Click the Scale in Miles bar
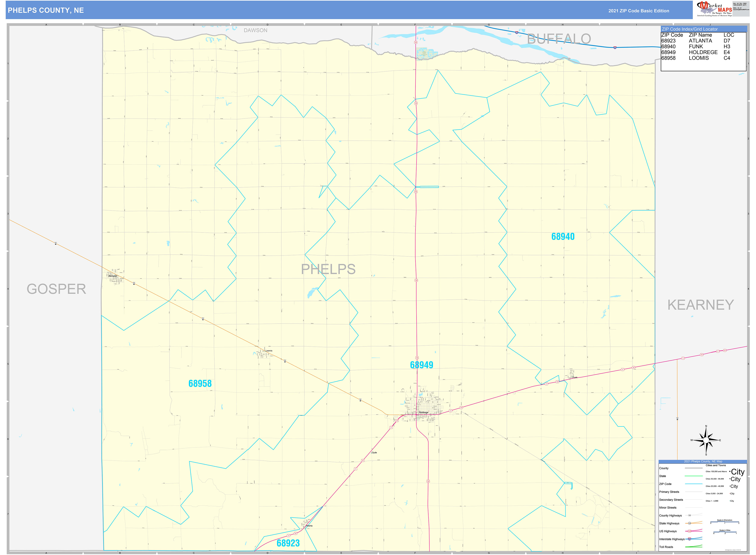This screenshot has width=756, height=555. (725, 532)
